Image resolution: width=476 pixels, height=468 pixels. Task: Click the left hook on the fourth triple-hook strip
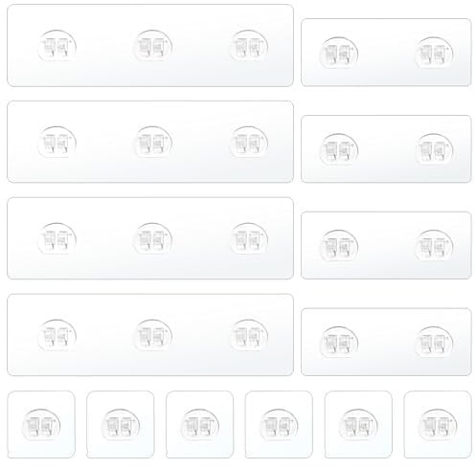click(x=57, y=335)
